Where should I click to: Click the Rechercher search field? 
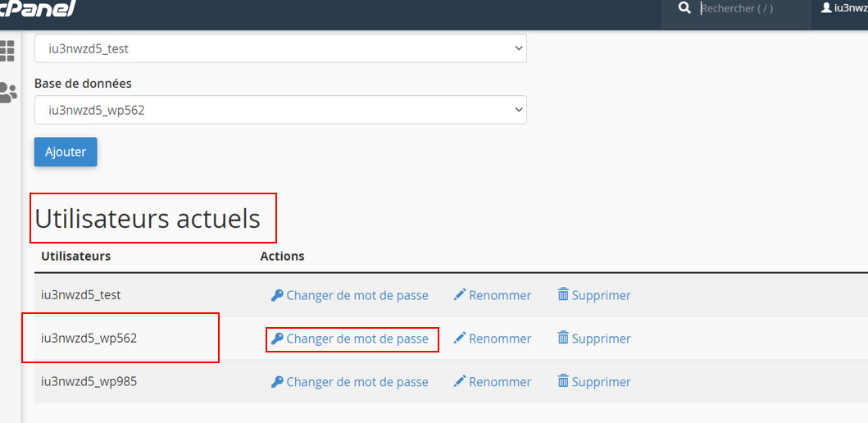click(x=753, y=8)
